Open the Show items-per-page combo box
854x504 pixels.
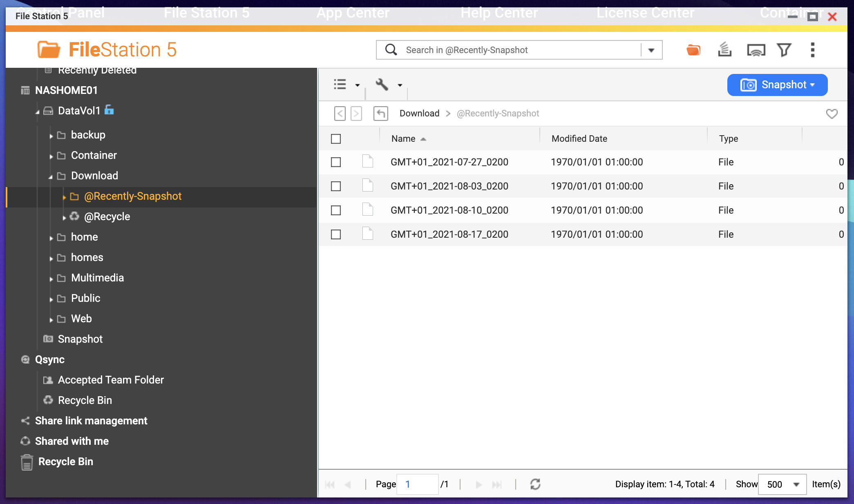pos(782,484)
